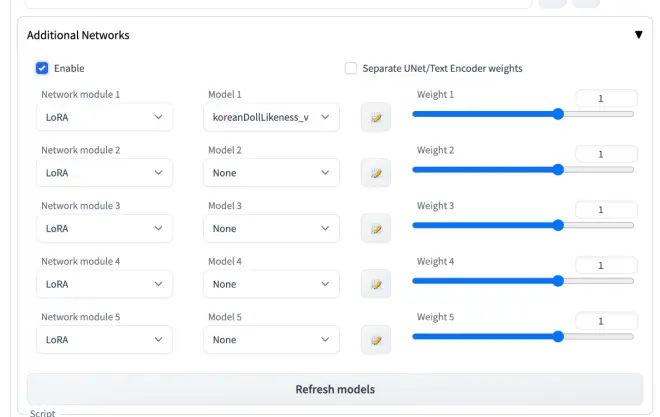Open metadata editor icon for Model 1
The image size is (660, 417).
pos(376,117)
